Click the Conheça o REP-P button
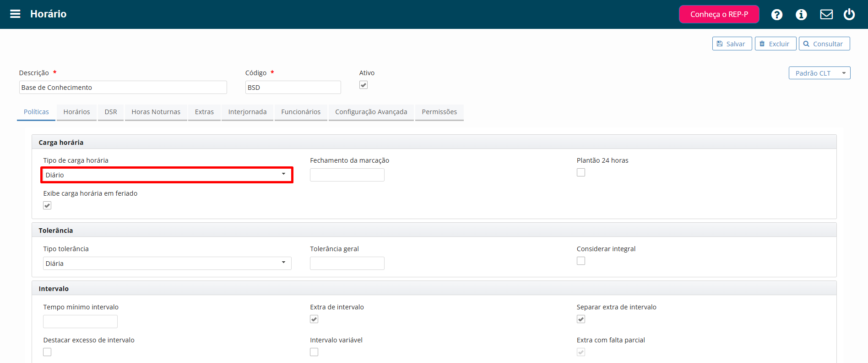This screenshot has height=363, width=868. pos(719,14)
